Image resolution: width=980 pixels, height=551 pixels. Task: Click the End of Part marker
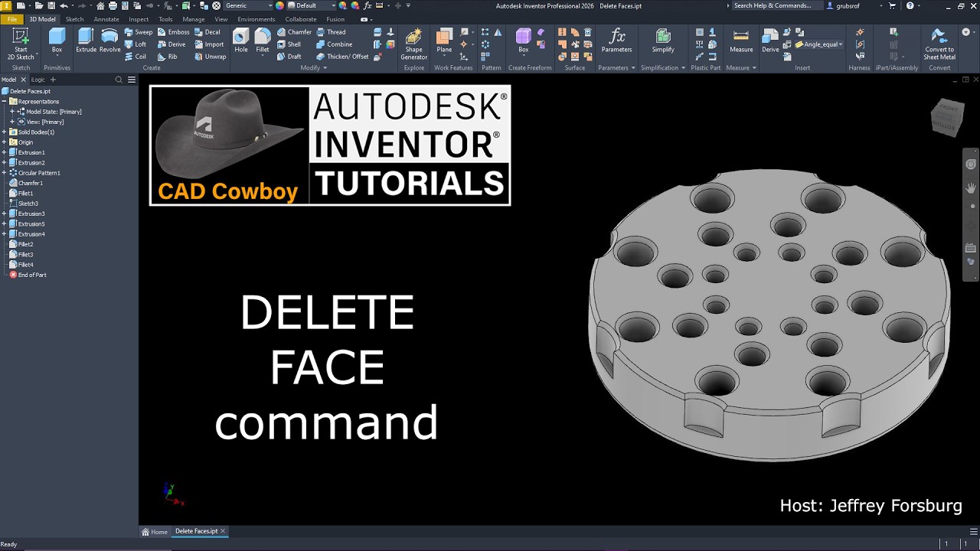(x=28, y=275)
